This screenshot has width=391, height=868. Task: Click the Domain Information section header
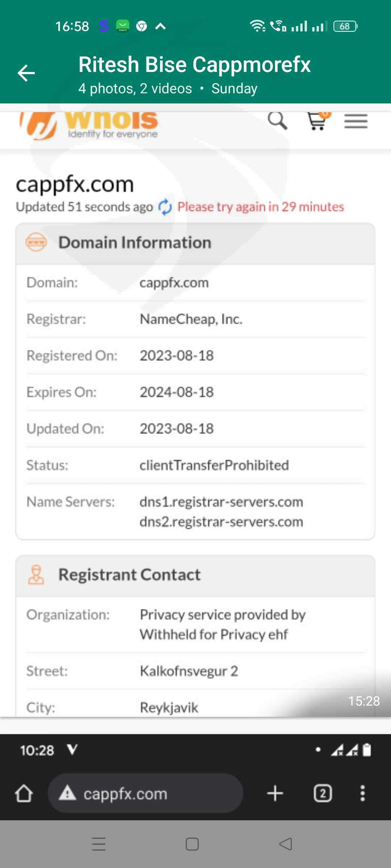(x=135, y=243)
